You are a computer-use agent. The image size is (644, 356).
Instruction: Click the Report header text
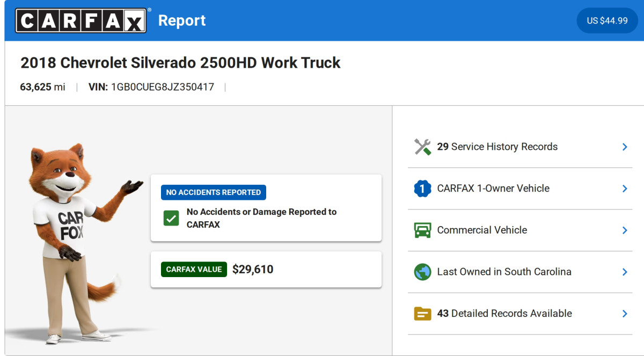tap(182, 20)
